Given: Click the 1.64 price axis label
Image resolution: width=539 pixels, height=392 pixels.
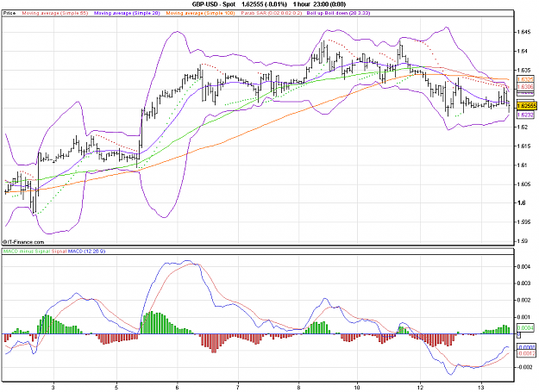Looking at the screenshot, I should [x=523, y=51].
